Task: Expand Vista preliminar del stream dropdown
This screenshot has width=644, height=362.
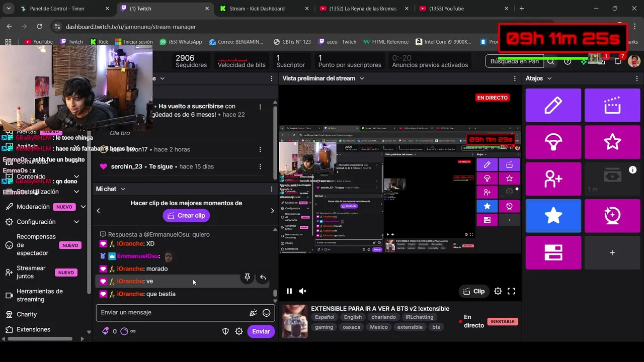Action: (x=361, y=78)
